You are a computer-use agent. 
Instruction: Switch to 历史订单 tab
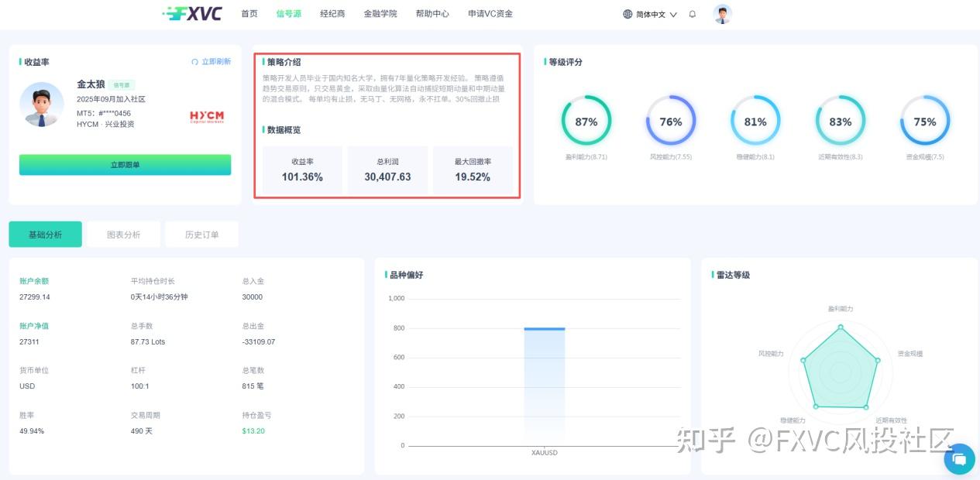[x=201, y=235]
